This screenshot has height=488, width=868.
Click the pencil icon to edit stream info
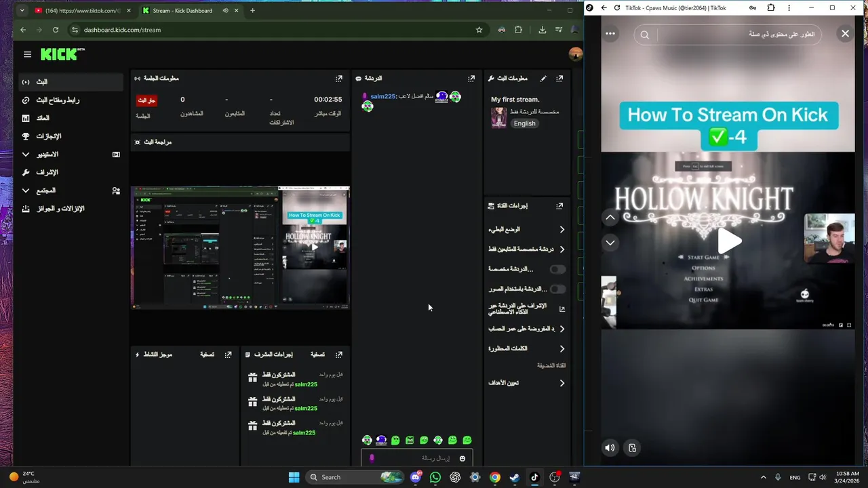pyautogui.click(x=543, y=79)
